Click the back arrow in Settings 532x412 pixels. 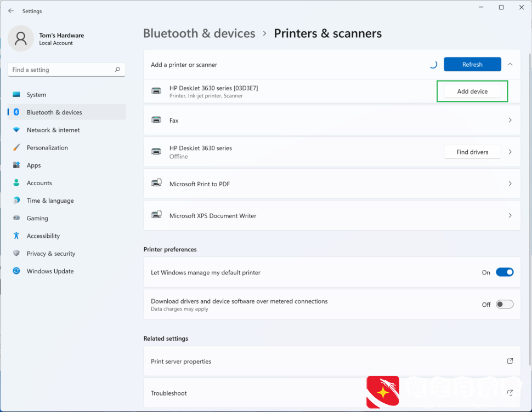coord(11,11)
